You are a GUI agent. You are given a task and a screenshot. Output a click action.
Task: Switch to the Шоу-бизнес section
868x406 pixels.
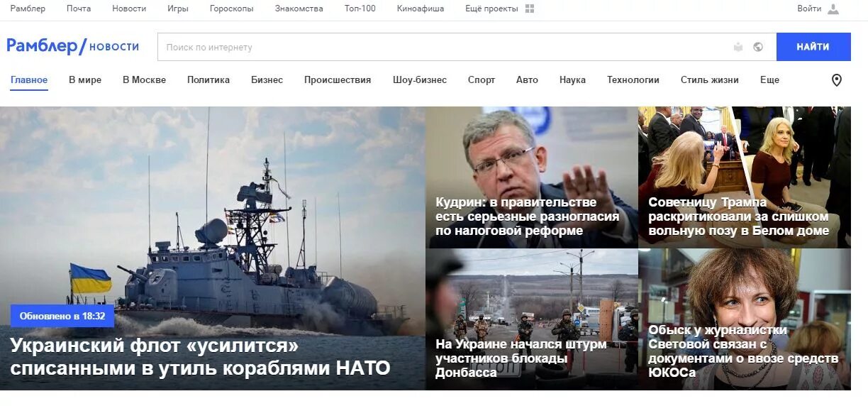click(x=420, y=79)
